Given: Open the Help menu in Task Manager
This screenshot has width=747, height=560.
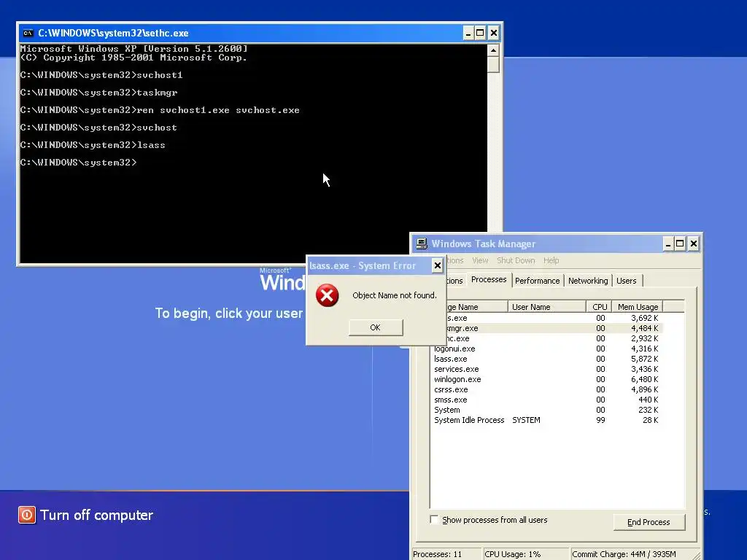Looking at the screenshot, I should click(x=551, y=260).
